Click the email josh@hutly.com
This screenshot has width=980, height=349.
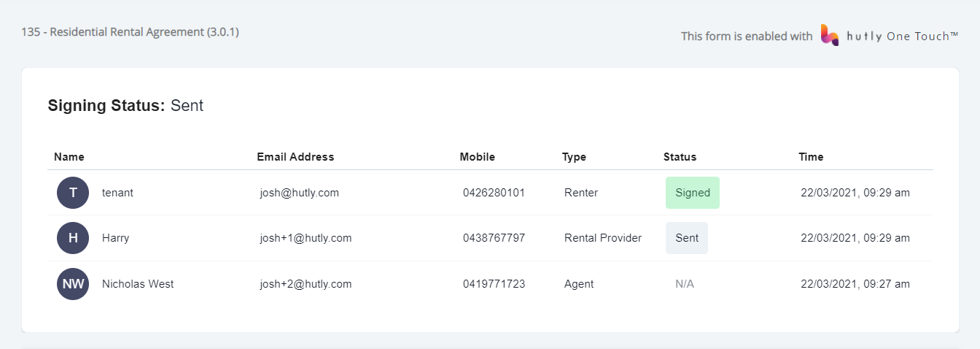pyautogui.click(x=300, y=193)
